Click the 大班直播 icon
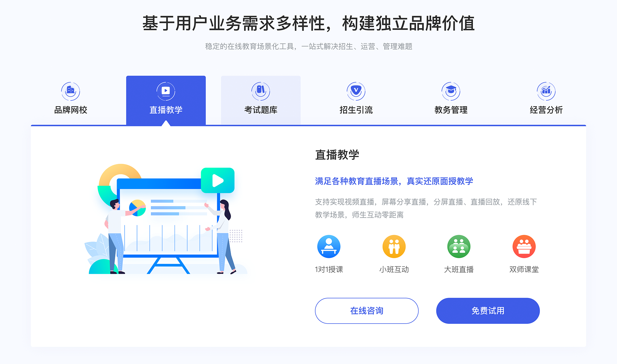This screenshot has height=364, width=617. pos(456,248)
